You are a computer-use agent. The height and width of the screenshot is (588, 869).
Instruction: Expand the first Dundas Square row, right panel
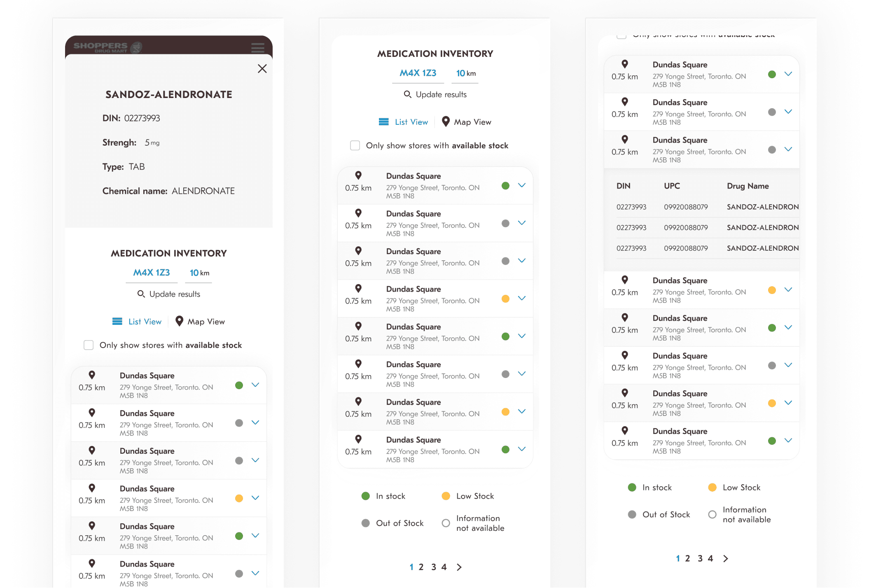point(788,74)
